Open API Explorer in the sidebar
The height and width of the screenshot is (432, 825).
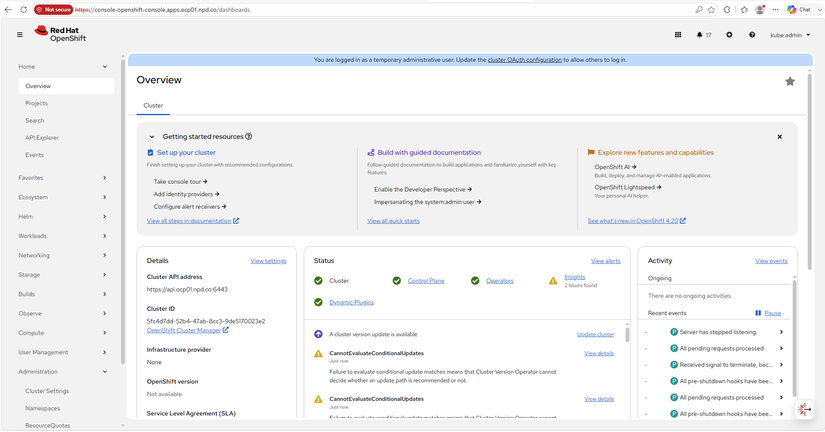pyautogui.click(x=42, y=138)
